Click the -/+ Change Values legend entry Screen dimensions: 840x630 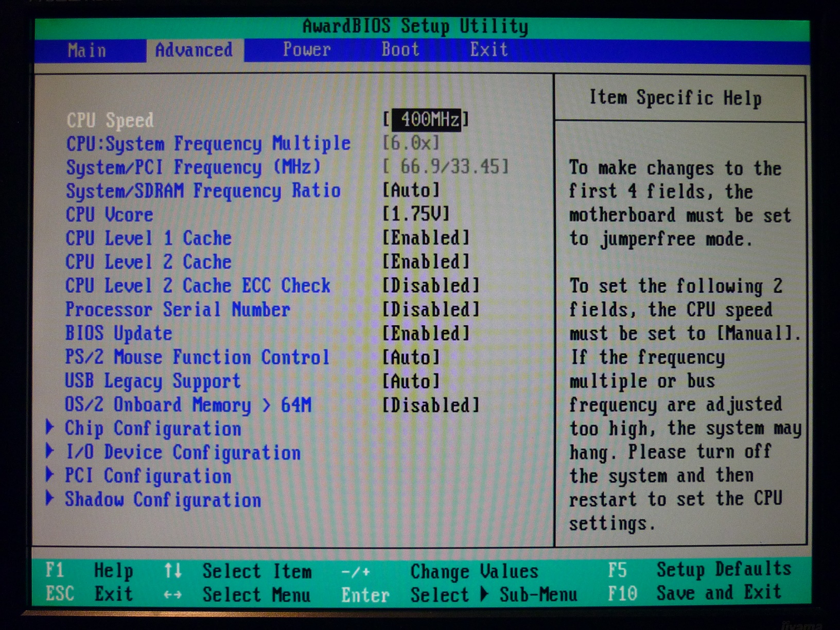point(440,571)
